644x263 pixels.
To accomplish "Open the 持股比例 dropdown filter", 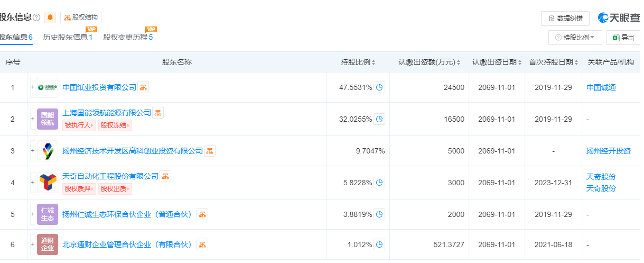I will (x=575, y=38).
